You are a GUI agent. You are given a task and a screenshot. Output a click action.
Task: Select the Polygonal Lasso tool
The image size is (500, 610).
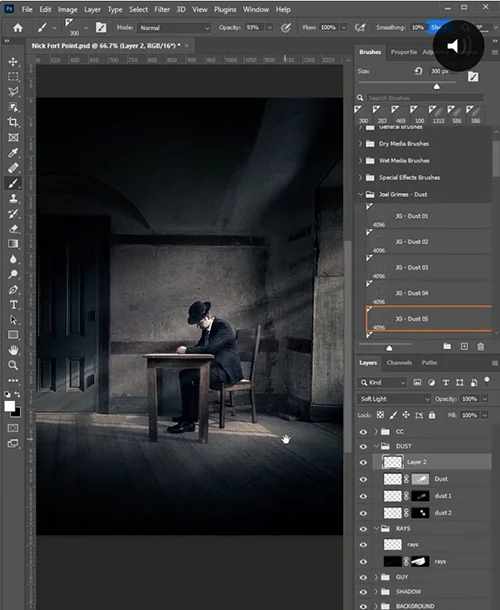click(x=13, y=92)
